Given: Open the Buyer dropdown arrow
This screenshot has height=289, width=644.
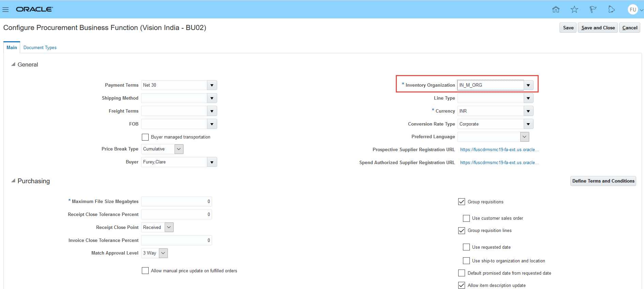Looking at the screenshot, I should pyautogui.click(x=212, y=162).
